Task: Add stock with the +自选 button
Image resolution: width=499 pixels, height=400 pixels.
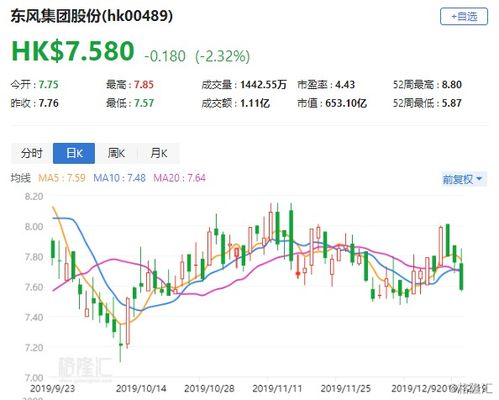Action: pos(464,16)
